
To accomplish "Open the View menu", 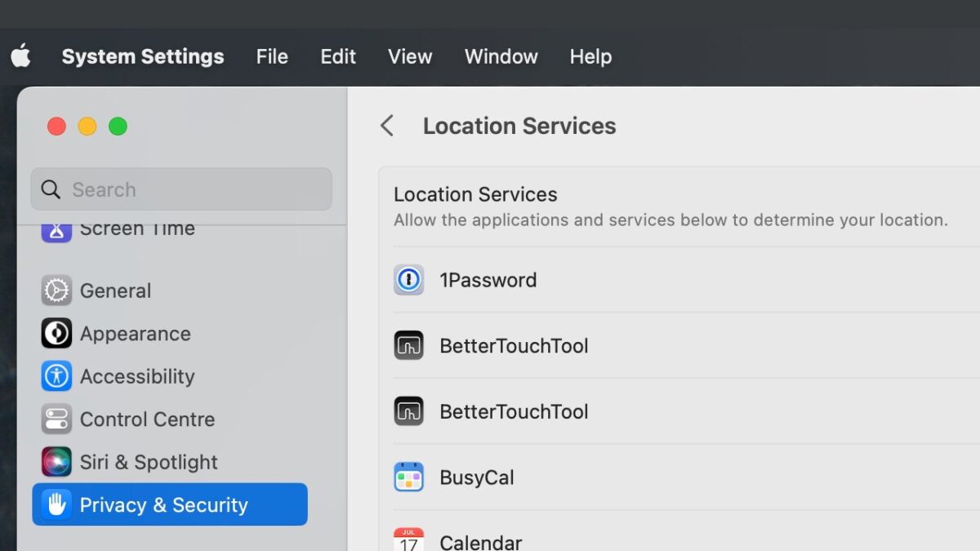I will 410,56.
